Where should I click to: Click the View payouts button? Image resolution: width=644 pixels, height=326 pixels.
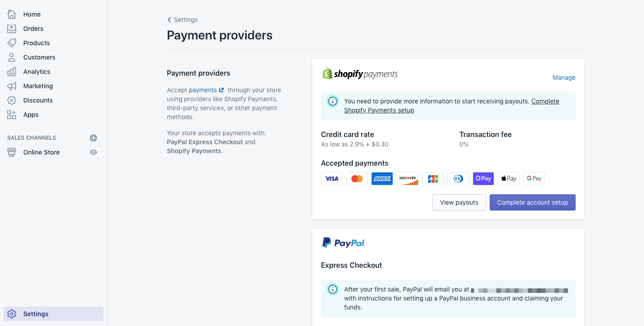[x=459, y=202]
